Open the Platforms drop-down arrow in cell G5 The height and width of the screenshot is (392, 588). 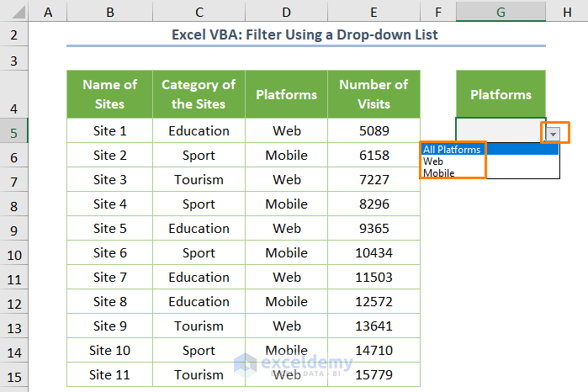tap(553, 133)
